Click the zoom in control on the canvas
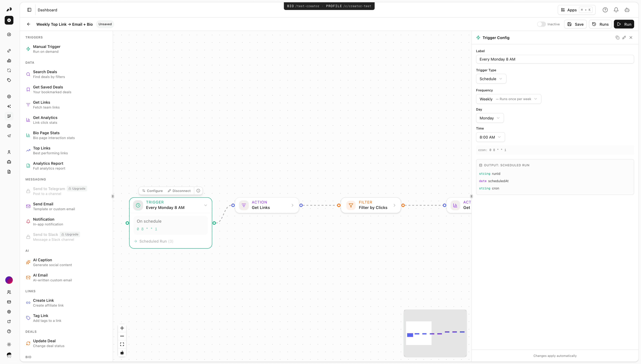 point(122,328)
